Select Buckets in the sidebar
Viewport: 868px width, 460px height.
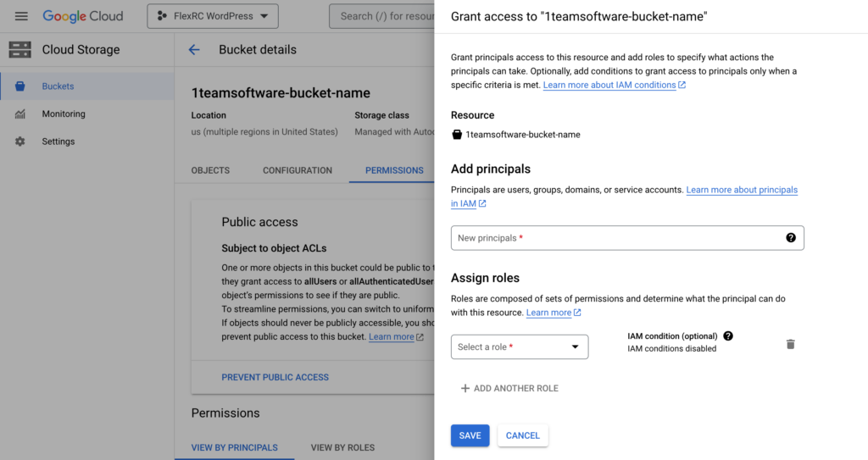tap(58, 86)
